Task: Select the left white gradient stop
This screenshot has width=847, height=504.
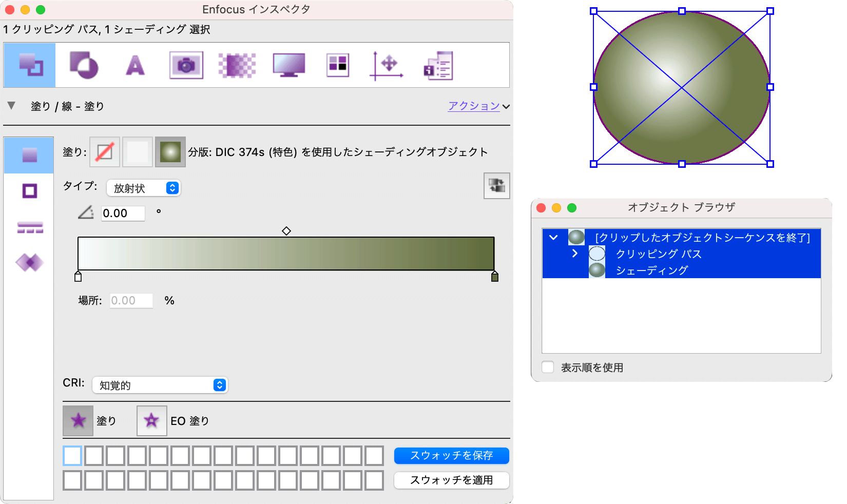Action: [x=78, y=277]
